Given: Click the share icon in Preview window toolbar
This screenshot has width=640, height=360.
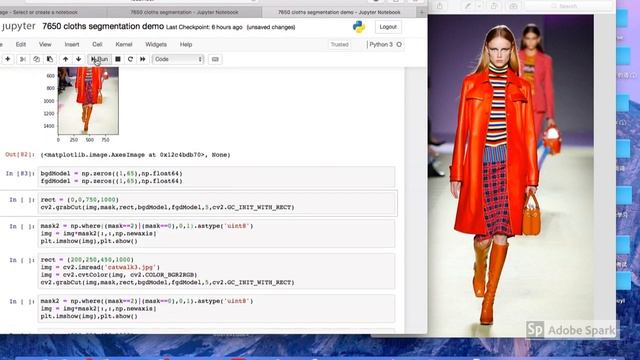Looking at the screenshot, I should click(440, 6).
